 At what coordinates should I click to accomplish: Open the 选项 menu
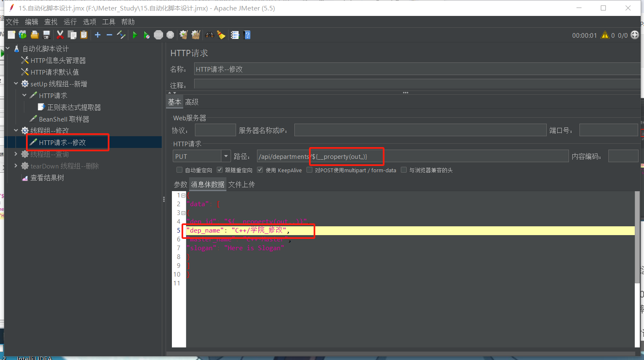[89, 22]
